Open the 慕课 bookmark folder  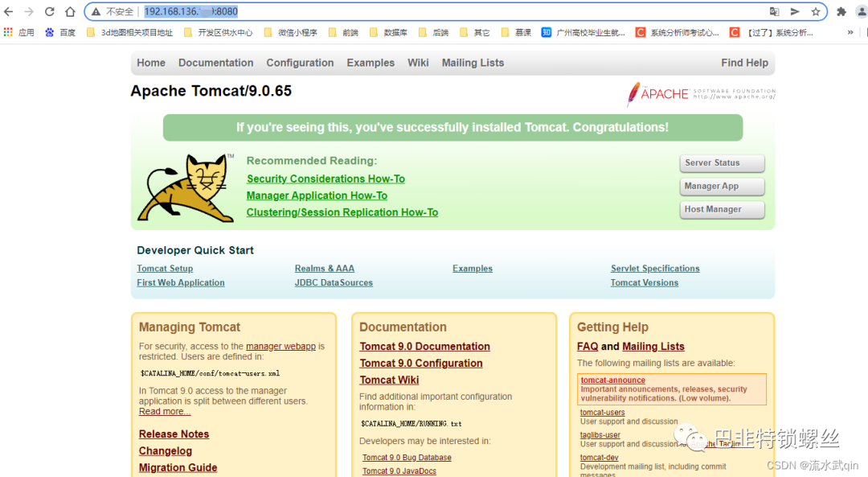pos(516,33)
